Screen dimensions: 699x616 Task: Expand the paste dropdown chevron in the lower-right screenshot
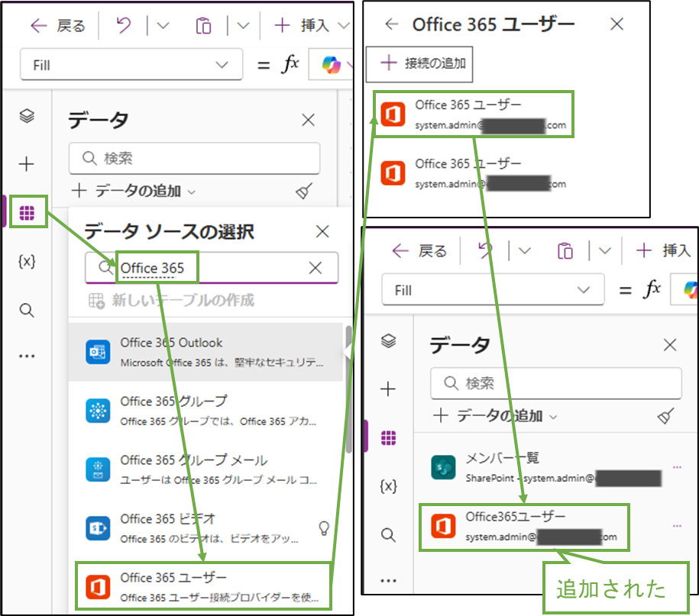(x=604, y=251)
